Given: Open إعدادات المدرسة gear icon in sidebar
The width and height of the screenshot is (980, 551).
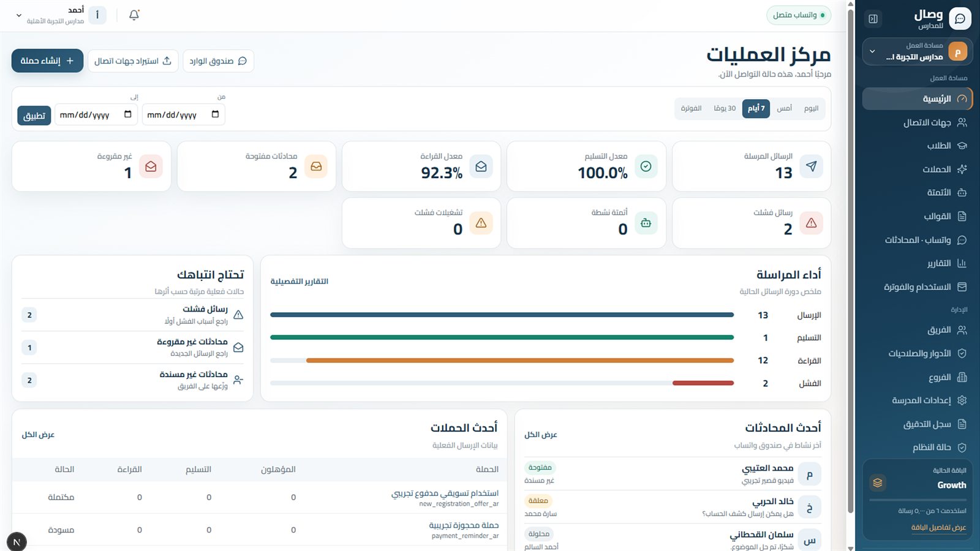Looking at the screenshot, I should (962, 400).
